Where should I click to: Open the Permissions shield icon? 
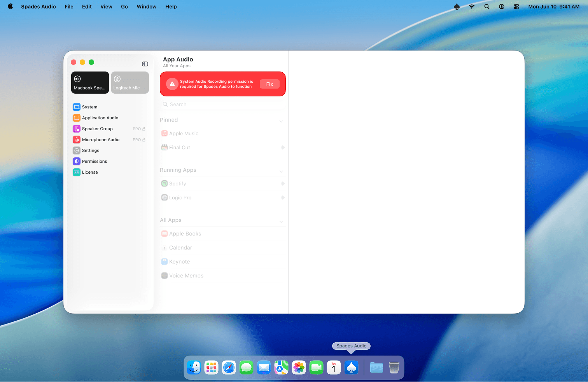tap(76, 161)
